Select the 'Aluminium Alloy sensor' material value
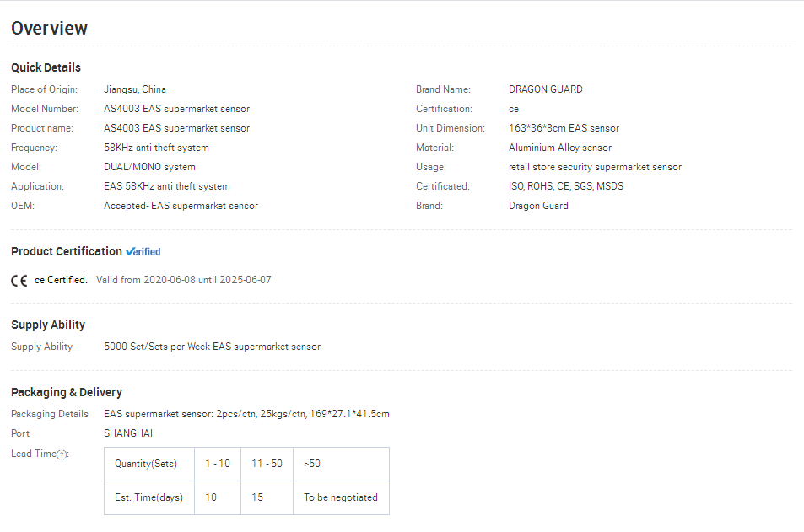 [560, 148]
